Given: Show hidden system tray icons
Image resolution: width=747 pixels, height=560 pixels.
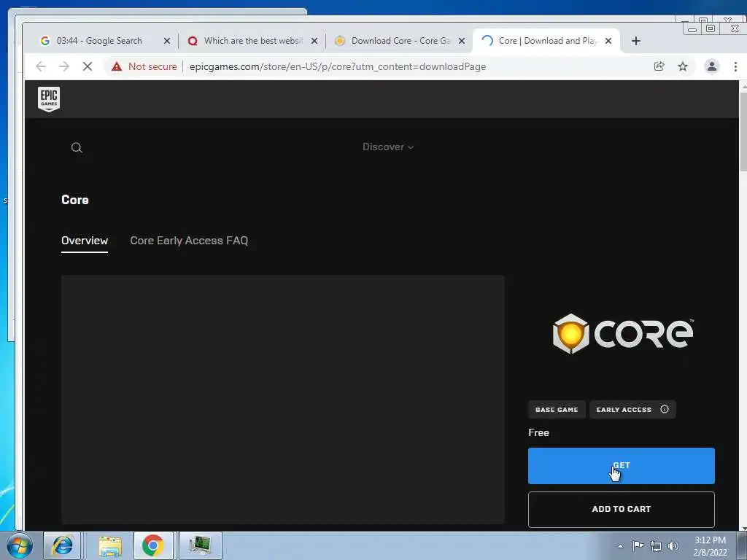Looking at the screenshot, I should 620,546.
